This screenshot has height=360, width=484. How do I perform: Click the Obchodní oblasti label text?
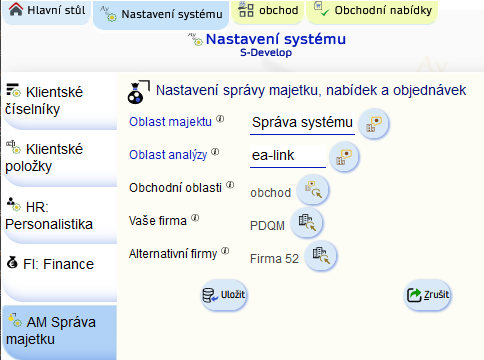click(x=175, y=188)
